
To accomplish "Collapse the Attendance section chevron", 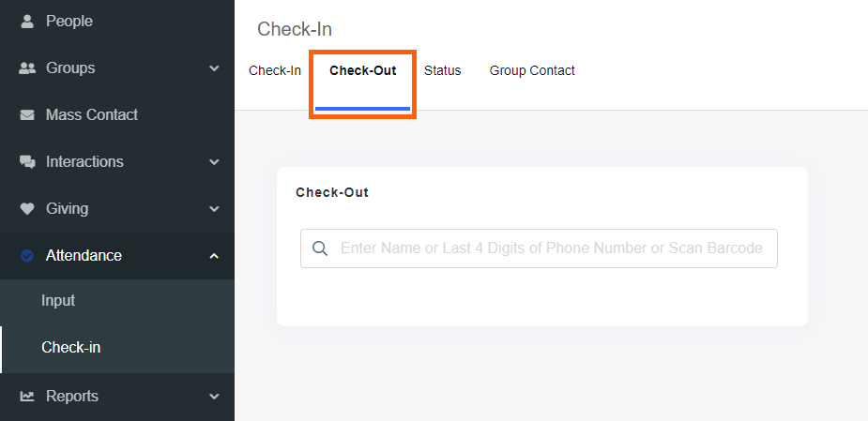I will coord(214,256).
